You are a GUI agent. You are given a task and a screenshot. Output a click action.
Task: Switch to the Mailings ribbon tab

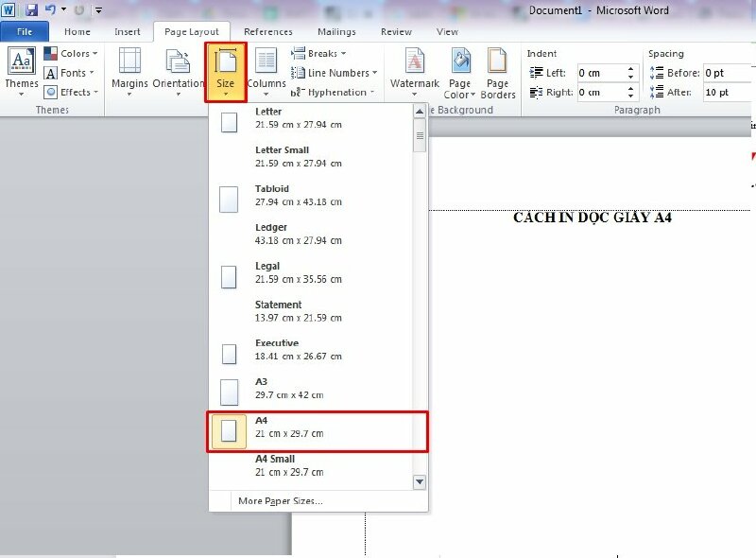click(x=336, y=31)
